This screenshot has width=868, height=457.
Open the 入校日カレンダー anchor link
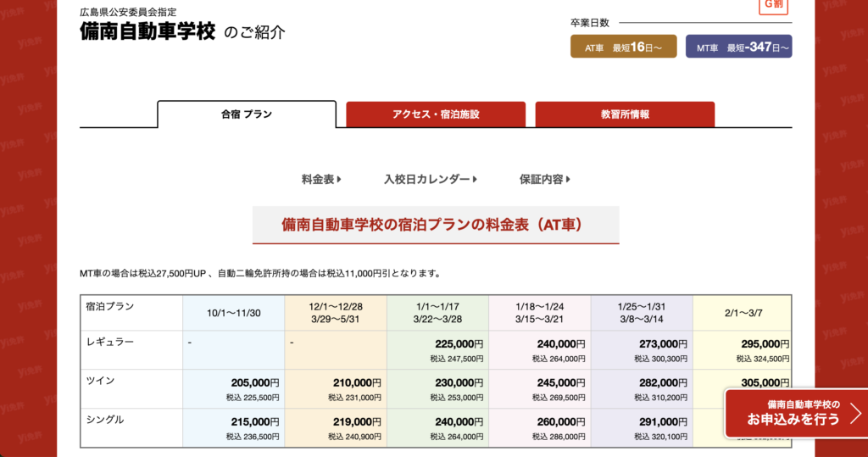click(431, 180)
